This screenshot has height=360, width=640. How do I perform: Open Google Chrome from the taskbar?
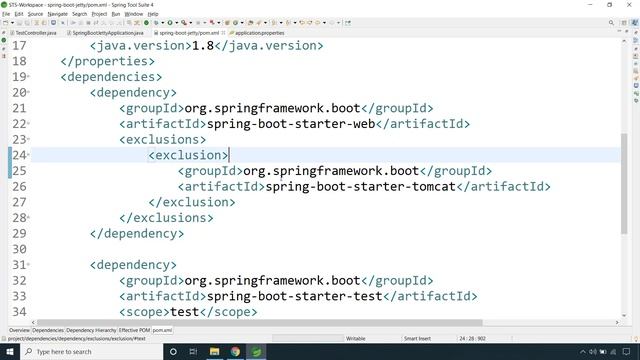[235, 351]
